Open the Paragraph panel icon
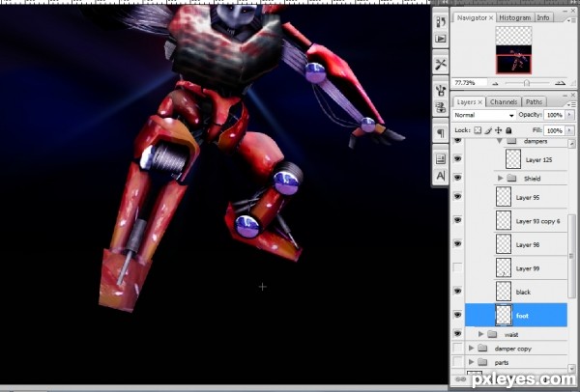This screenshot has width=580, height=392. point(440,133)
